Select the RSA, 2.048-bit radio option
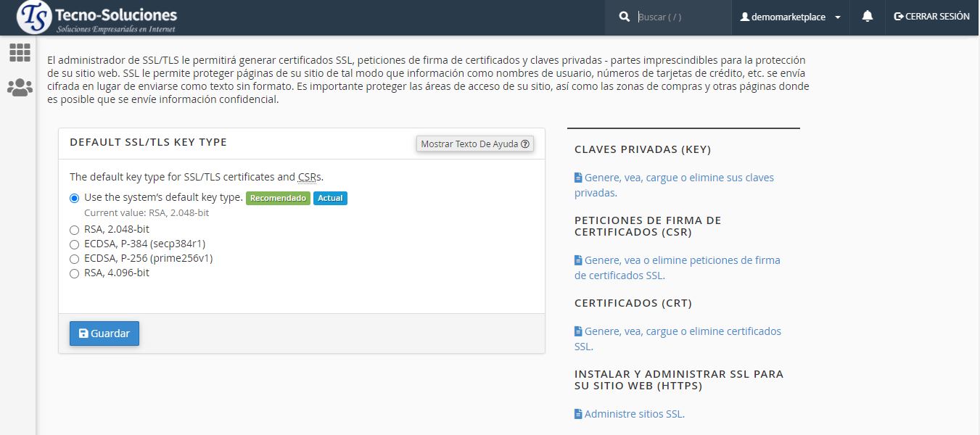The height and width of the screenshot is (435, 980). tap(75, 230)
